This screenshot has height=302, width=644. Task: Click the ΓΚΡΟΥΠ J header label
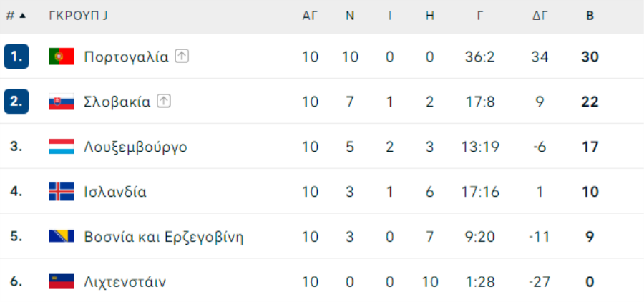click(x=78, y=16)
